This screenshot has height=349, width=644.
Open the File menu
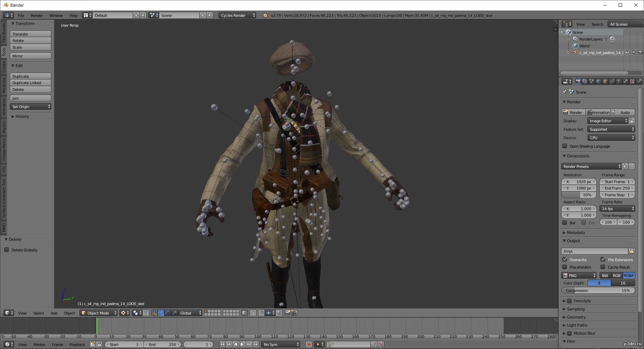[x=21, y=15]
